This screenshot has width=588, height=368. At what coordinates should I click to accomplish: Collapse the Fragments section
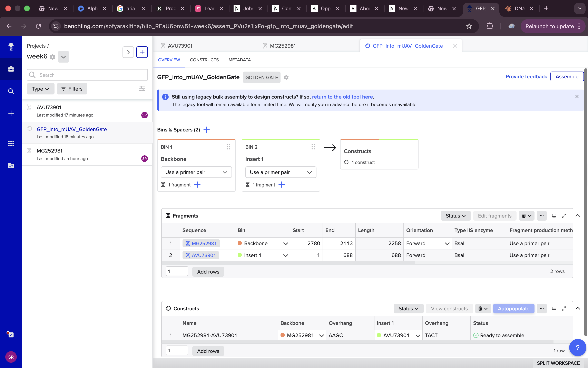click(x=578, y=215)
